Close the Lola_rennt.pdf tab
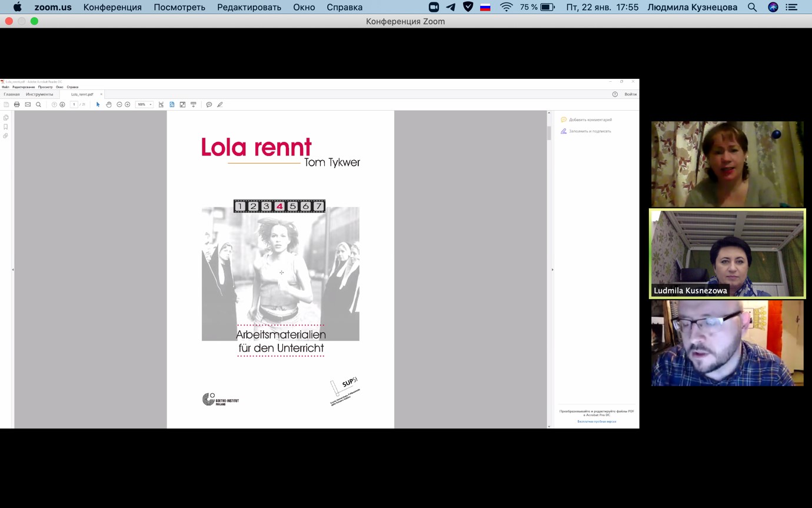 101,94
